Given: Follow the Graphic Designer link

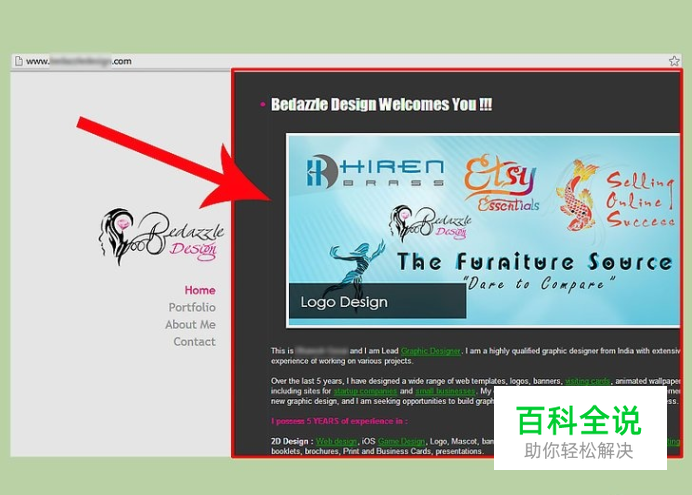Looking at the screenshot, I should 431,351.
